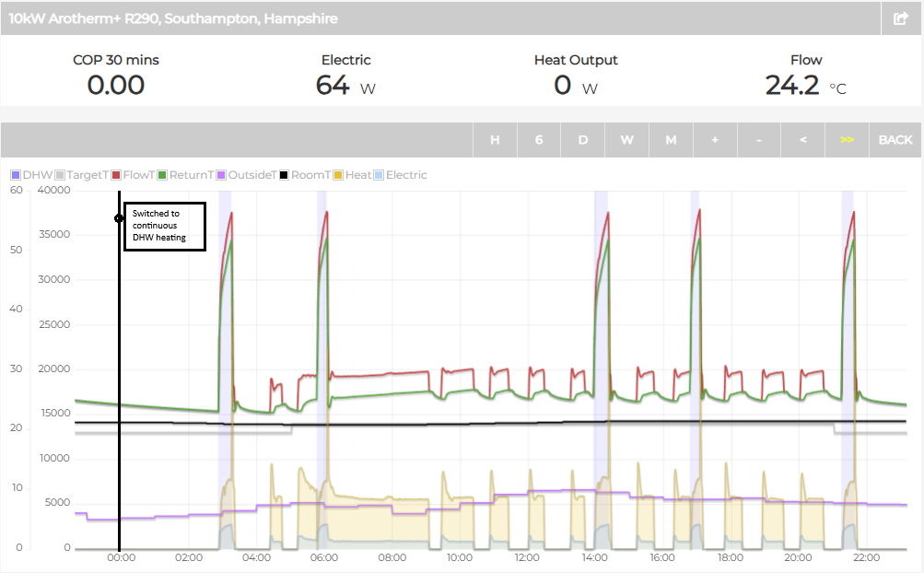The width and height of the screenshot is (924, 573).
Task: Select the H hour view button
Action: point(495,140)
